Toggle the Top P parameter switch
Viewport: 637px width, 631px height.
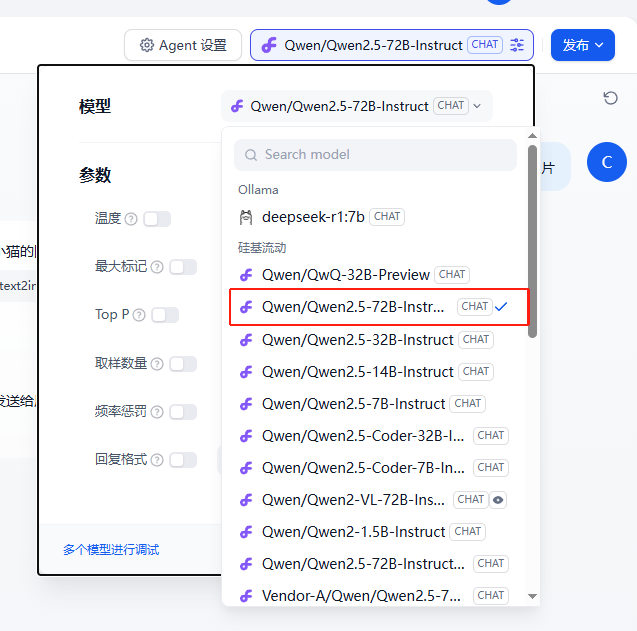click(x=165, y=315)
